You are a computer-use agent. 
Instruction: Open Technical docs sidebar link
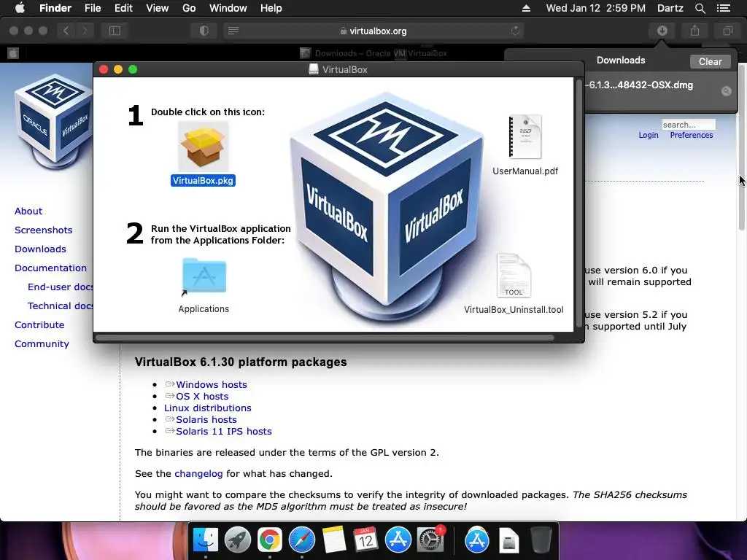[60, 306]
